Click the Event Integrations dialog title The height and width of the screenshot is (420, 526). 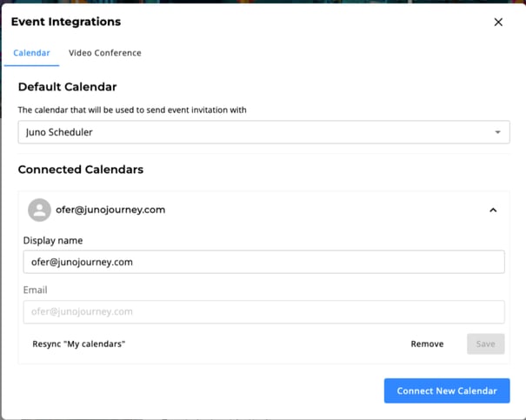click(66, 22)
